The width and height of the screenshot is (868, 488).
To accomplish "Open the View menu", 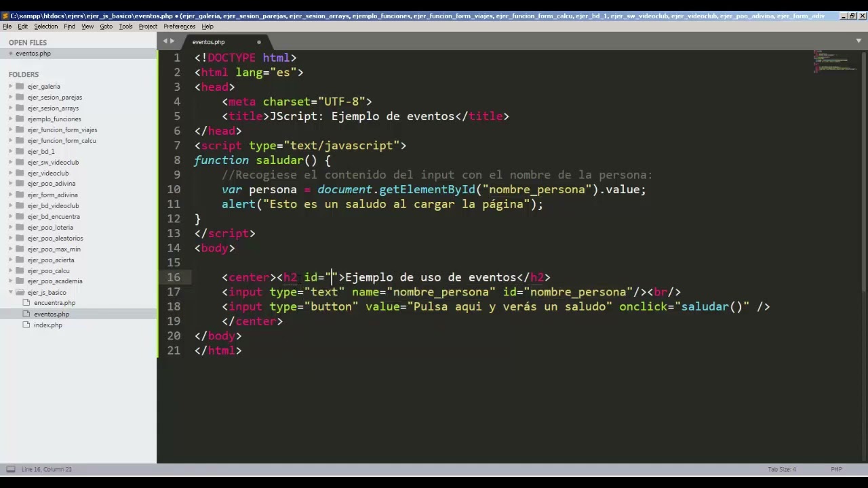I will coord(87,26).
